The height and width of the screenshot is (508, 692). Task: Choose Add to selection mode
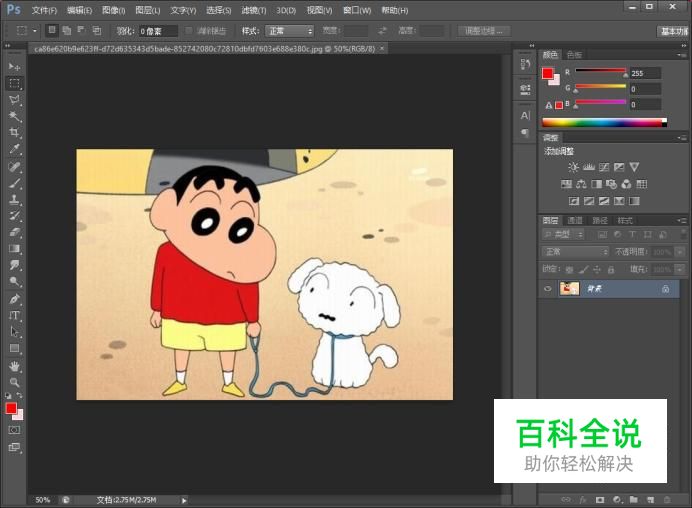click(67, 30)
